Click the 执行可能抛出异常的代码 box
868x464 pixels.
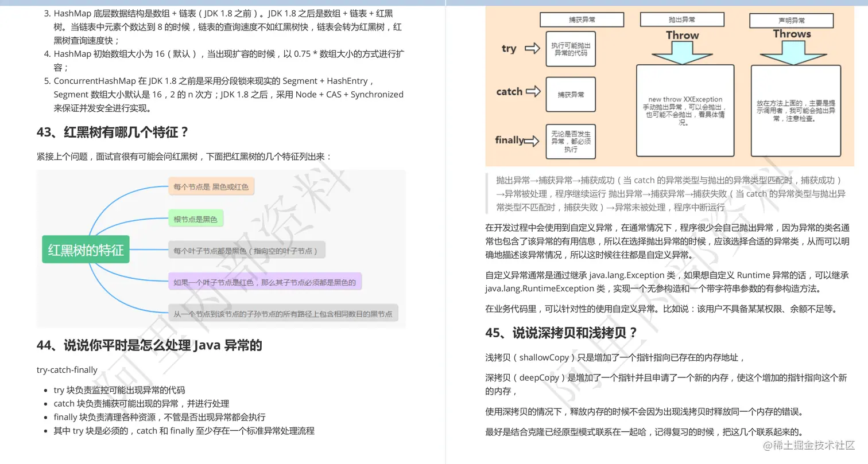[570, 49]
